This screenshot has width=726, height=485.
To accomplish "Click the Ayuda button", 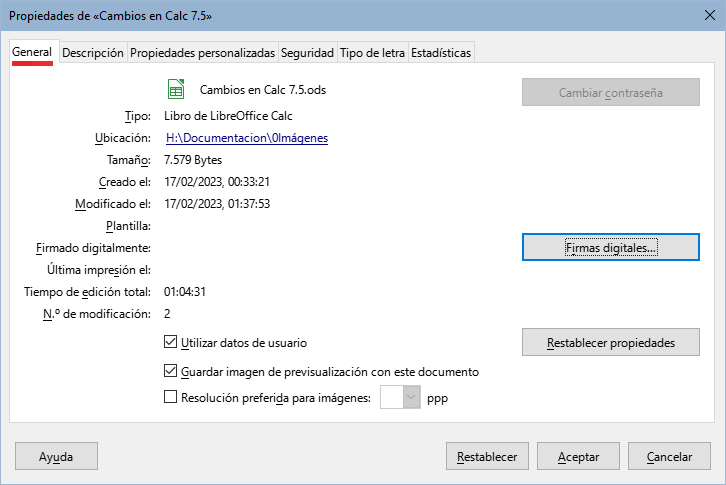I will tap(56, 456).
